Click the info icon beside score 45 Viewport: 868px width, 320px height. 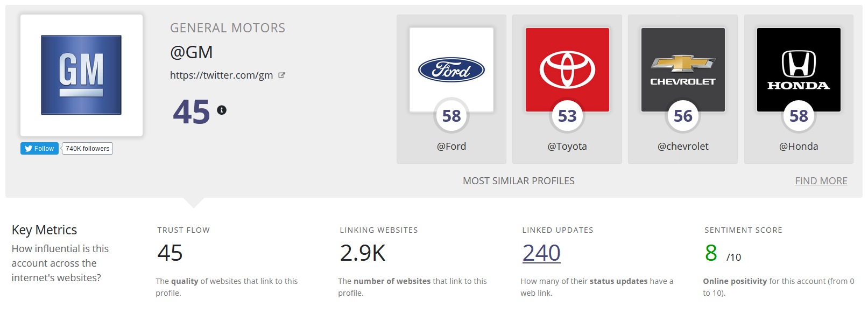click(222, 110)
